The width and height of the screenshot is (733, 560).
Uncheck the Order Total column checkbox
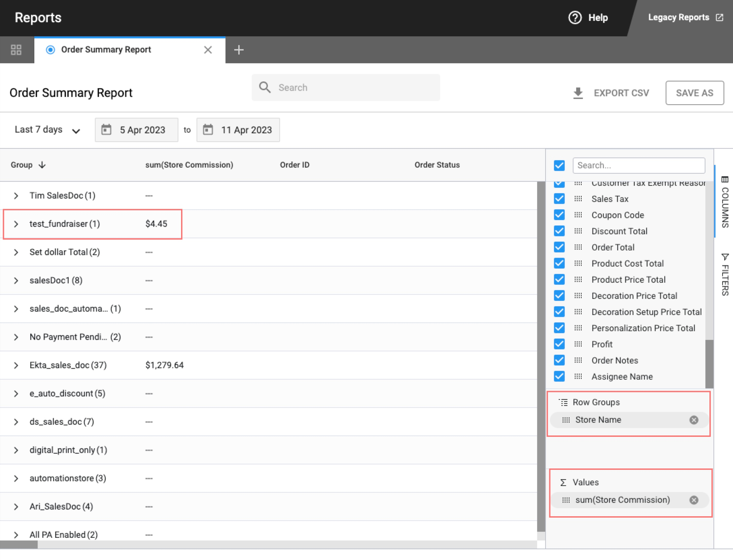coord(559,247)
